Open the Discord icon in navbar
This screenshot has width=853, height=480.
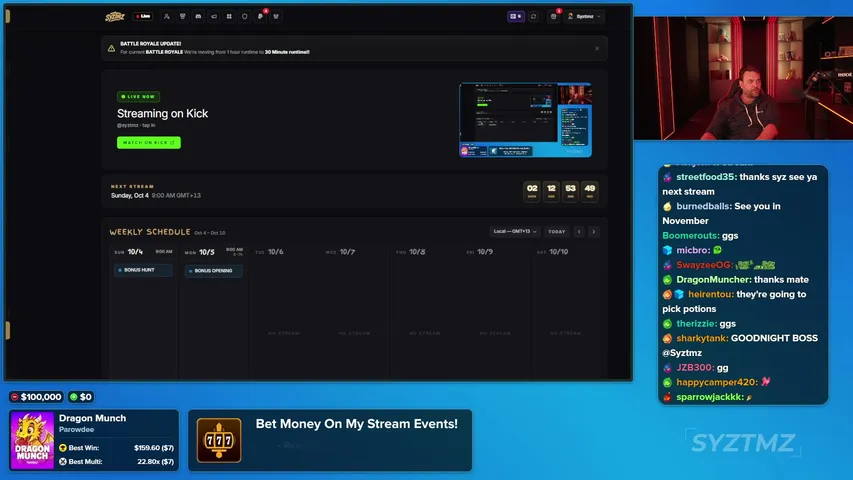tap(198, 16)
